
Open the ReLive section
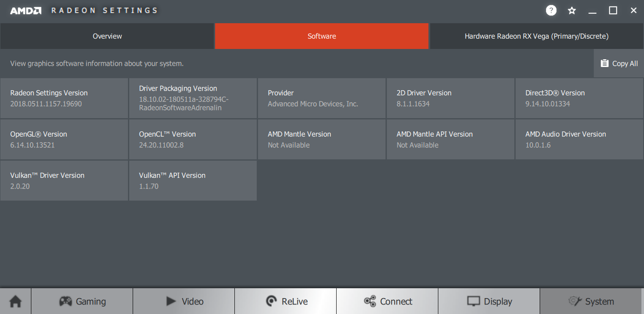(286, 301)
